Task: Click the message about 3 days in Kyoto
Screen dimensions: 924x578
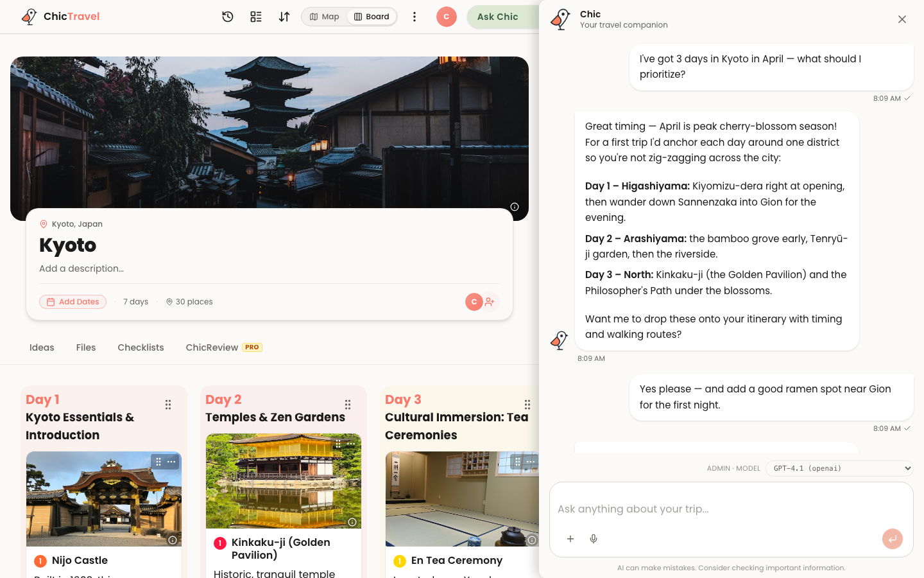Action: pyautogui.click(x=771, y=67)
